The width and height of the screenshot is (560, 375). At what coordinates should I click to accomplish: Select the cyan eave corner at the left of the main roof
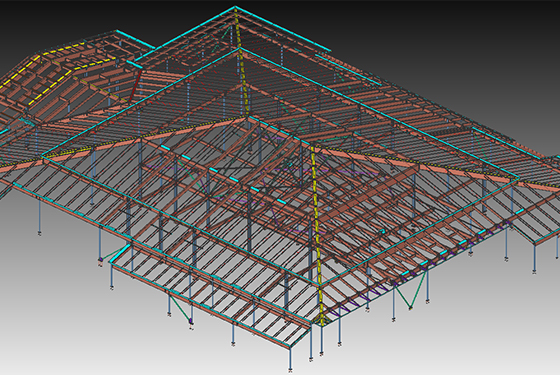point(44,156)
